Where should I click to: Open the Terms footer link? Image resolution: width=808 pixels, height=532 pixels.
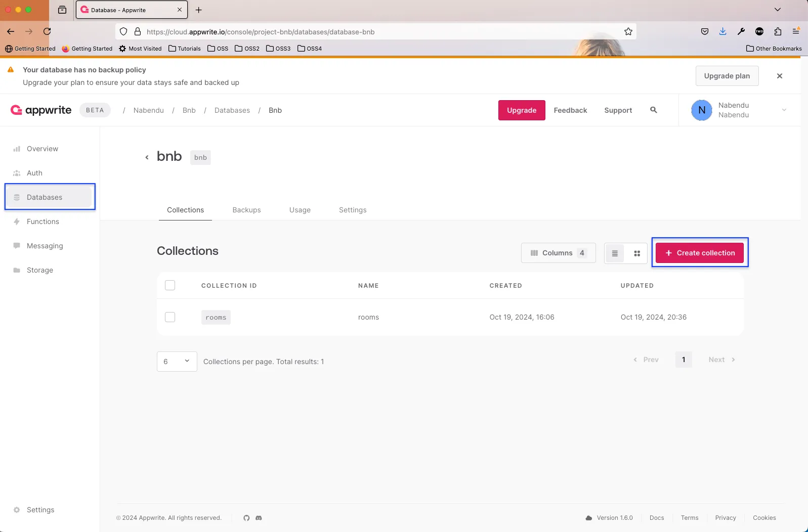coord(690,518)
